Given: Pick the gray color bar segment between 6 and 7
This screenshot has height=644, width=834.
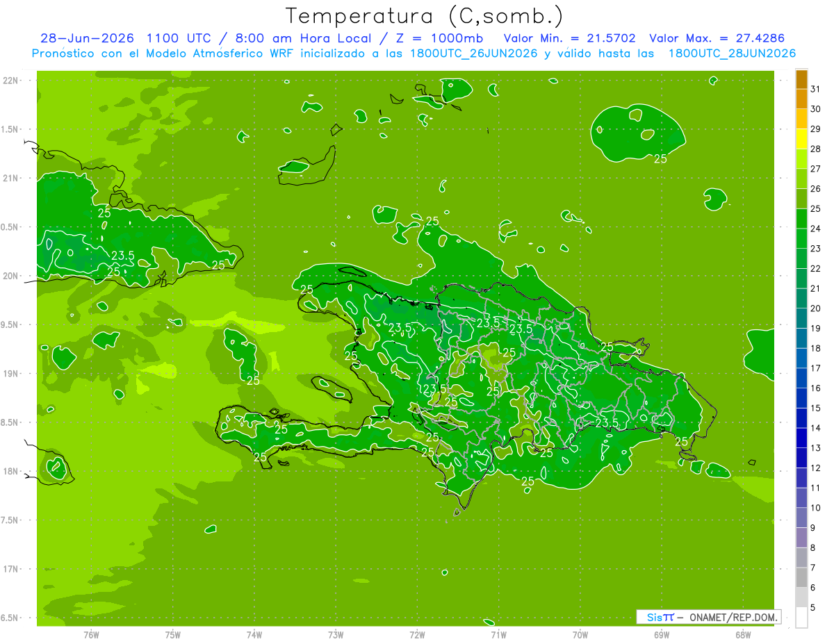Looking at the screenshot, I should pyautogui.click(x=801, y=577).
